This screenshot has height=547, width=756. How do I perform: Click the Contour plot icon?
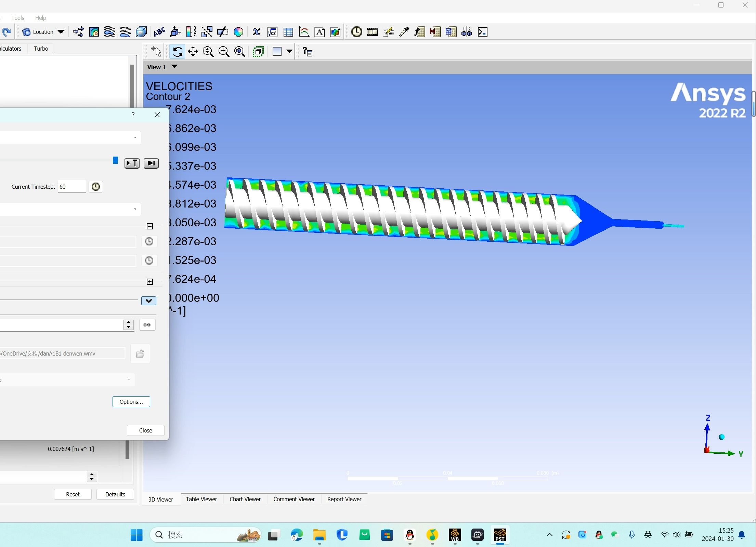click(94, 32)
